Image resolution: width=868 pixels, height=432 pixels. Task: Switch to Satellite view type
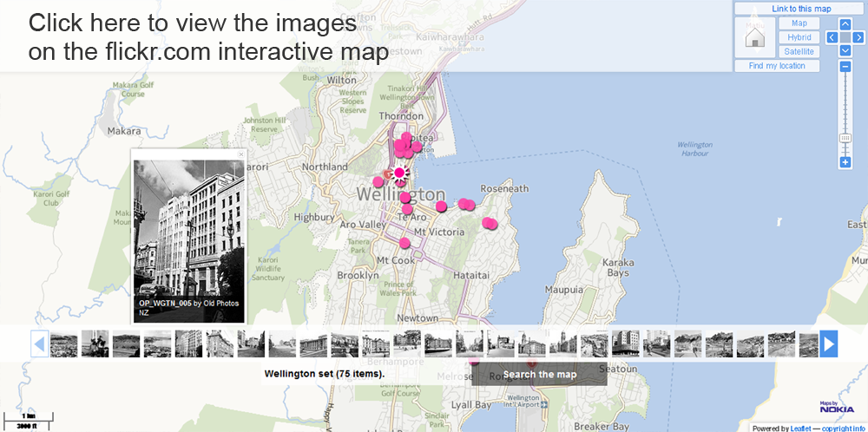click(x=799, y=51)
